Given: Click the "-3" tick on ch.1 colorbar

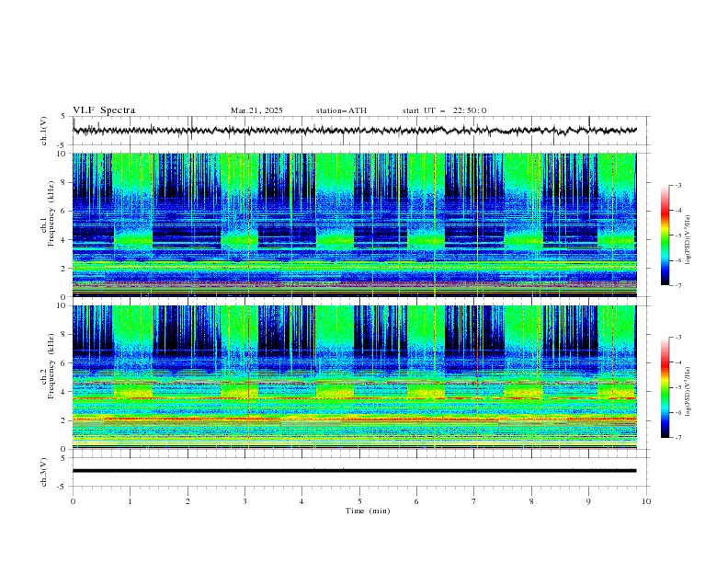Looking at the screenshot, I should pyautogui.click(x=677, y=185).
